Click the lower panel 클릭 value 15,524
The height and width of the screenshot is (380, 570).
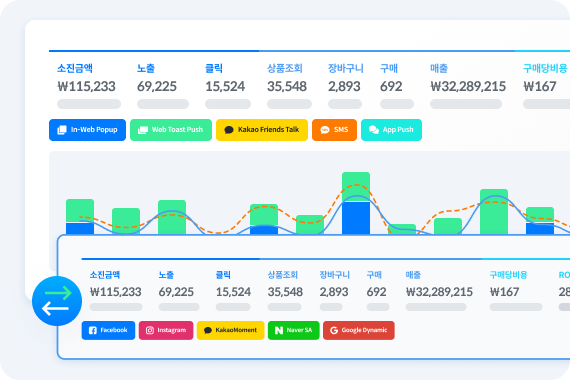233,292
